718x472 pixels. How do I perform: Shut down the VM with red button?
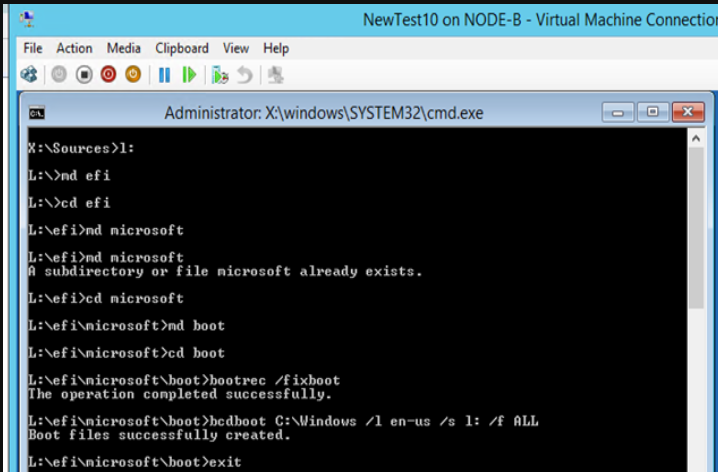point(109,74)
